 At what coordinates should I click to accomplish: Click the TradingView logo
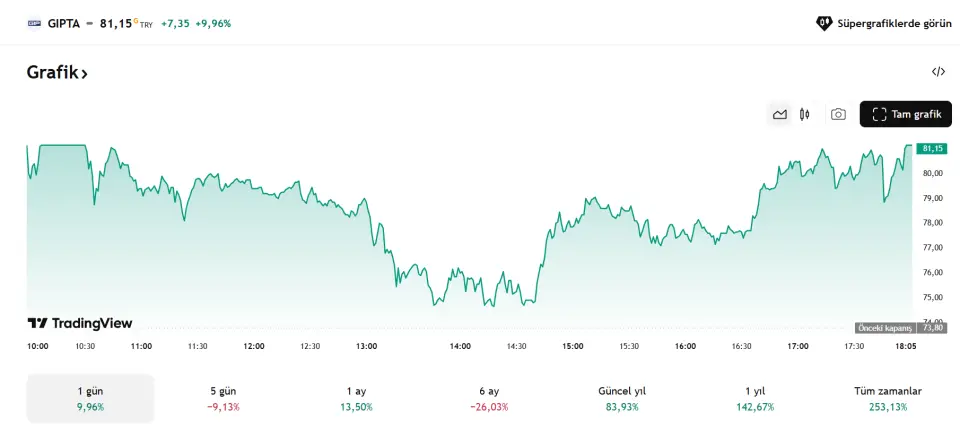coord(80,323)
